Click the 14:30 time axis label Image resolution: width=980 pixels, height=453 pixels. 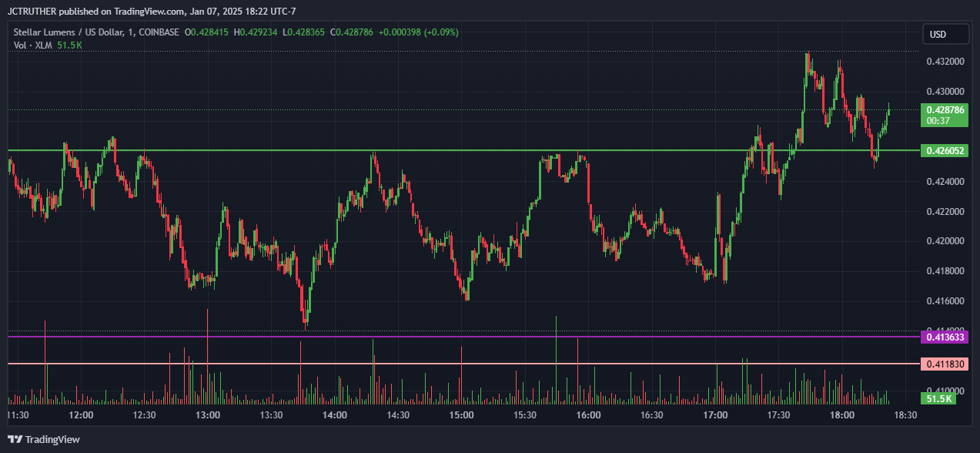tap(398, 414)
